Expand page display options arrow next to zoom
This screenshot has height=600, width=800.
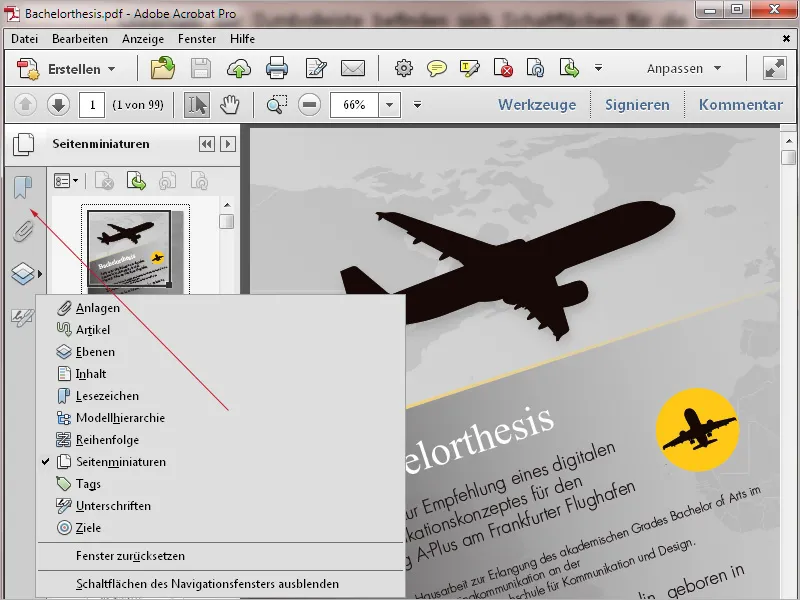coord(417,105)
